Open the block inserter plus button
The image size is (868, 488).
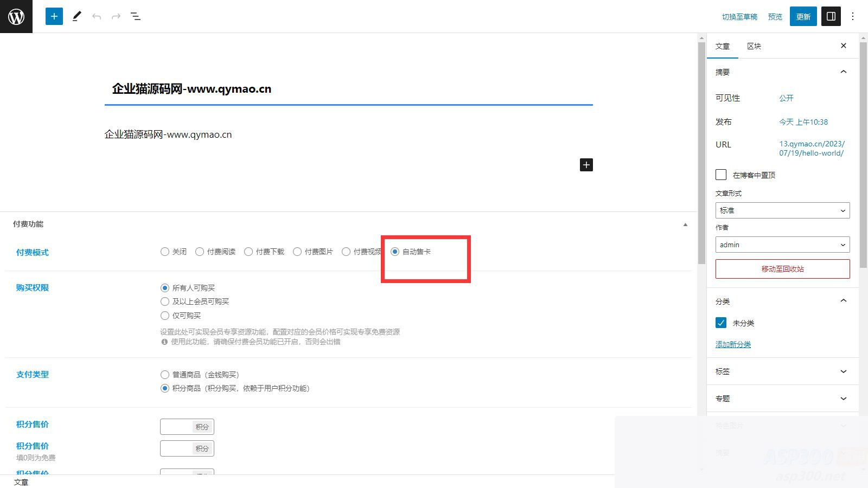point(54,16)
